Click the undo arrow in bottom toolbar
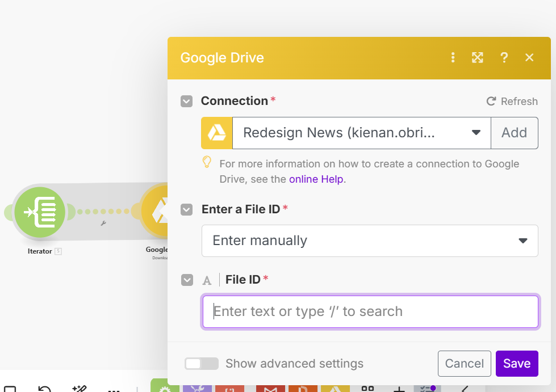The width and height of the screenshot is (556, 392). [x=44, y=389]
